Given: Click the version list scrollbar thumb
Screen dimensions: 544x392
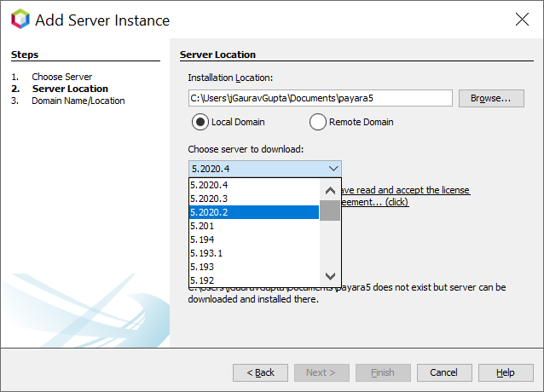Looking at the screenshot, I should pos(330,210).
